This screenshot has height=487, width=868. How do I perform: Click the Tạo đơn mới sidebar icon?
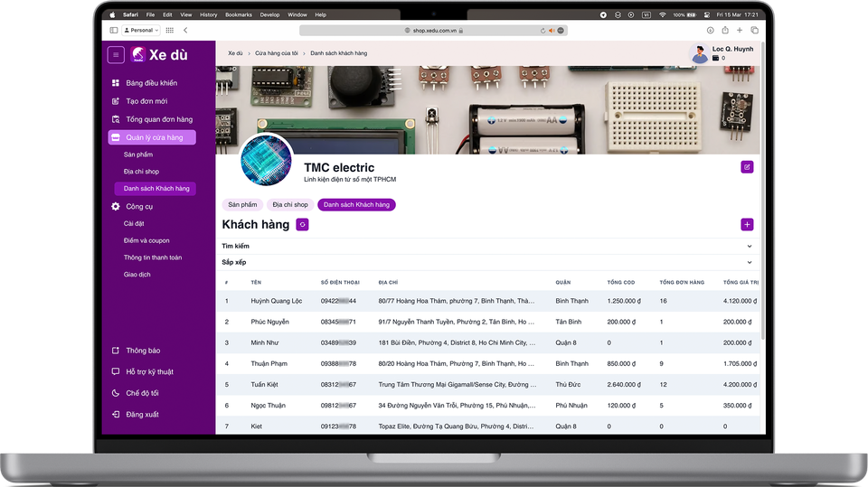point(116,101)
